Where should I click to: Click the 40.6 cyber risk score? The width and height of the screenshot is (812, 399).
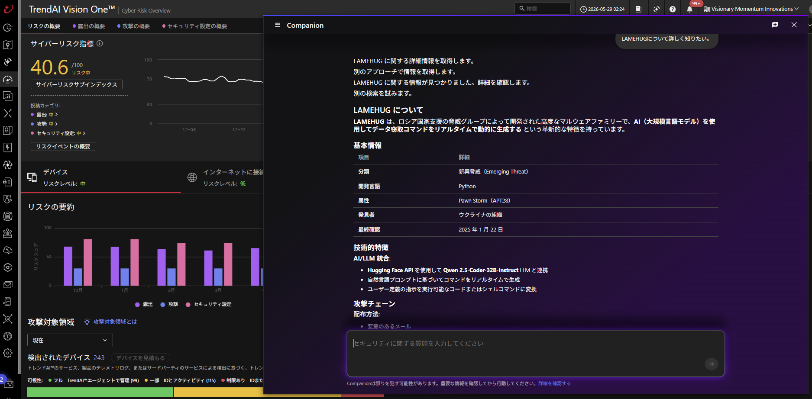pyautogui.click(x=49, y=67)
